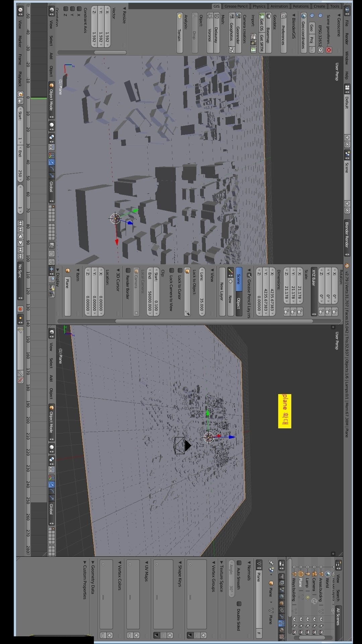This screenshot has height=644, width=362.
Task: Expand the Texture Space panel
Action: pos(222,562)
